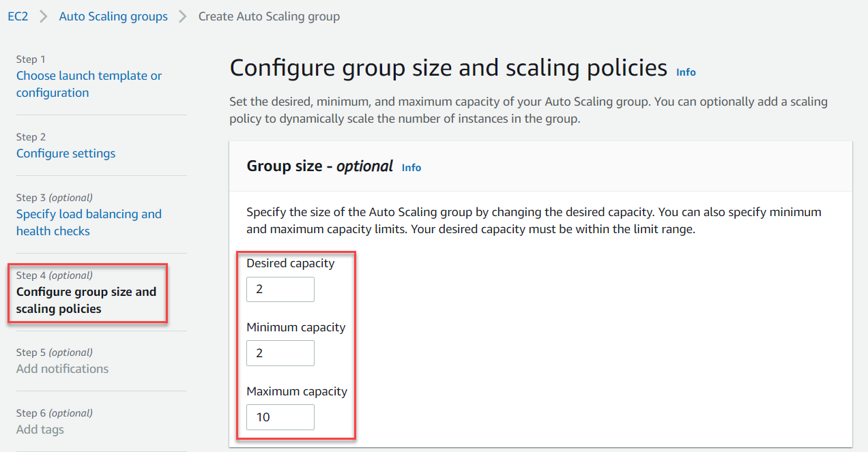Click the Create Auto Scaling group breadcrumb text
The image size is (868, 452).
coord(269,16)
